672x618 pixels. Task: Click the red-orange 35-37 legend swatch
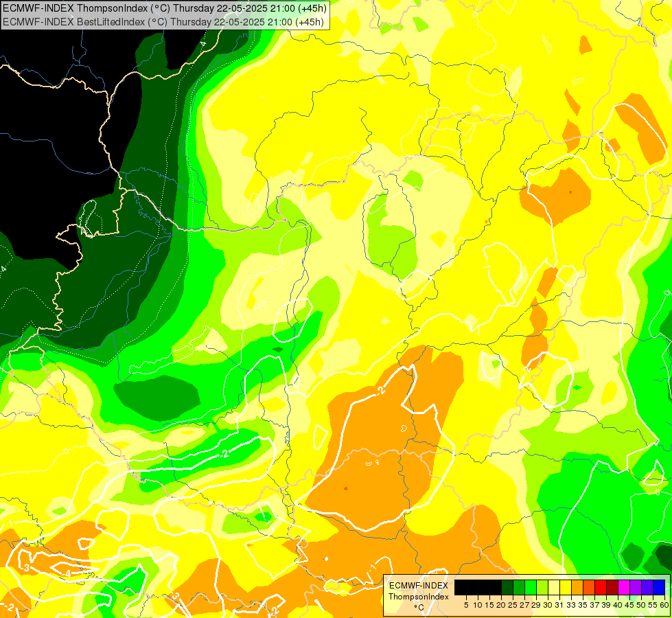(589, 587)
